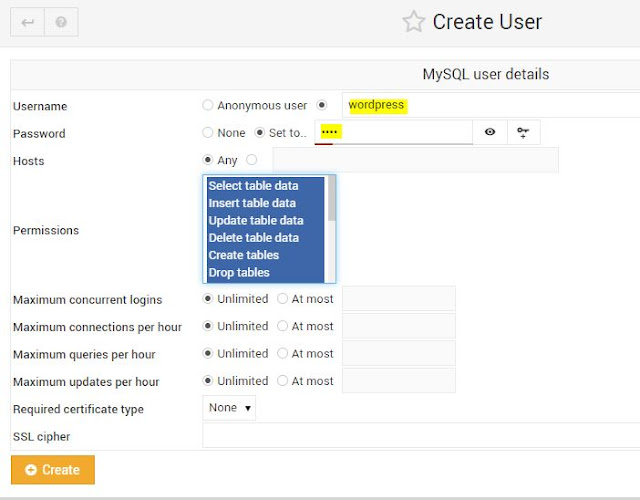640x500 pixels.
Task: Select the Anonymous user radio button
Action: pos(208,105)
